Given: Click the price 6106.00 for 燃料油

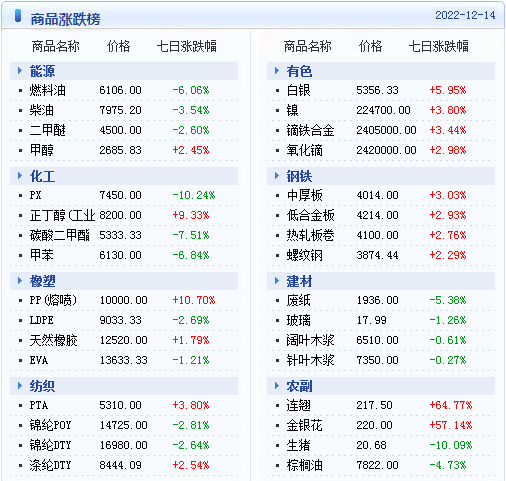Looking at the screenshot, I should click(x=120, y=90).
